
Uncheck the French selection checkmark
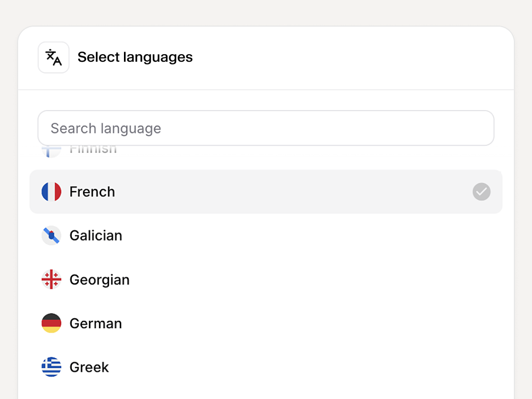tap(481, 192)
